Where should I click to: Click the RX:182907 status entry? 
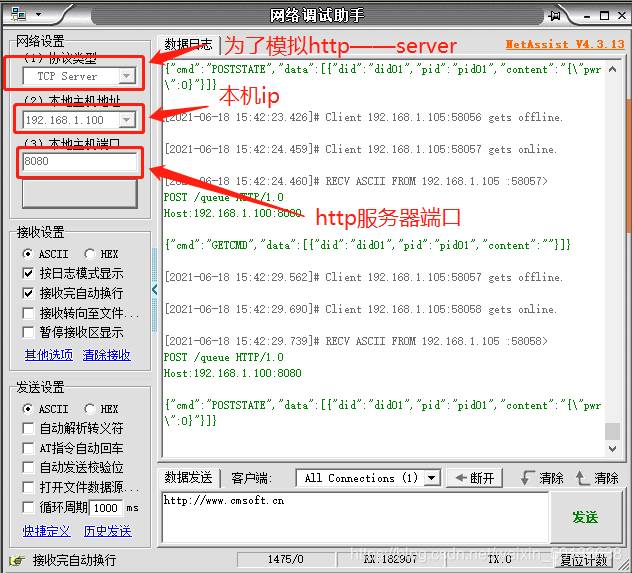[390, 559]
